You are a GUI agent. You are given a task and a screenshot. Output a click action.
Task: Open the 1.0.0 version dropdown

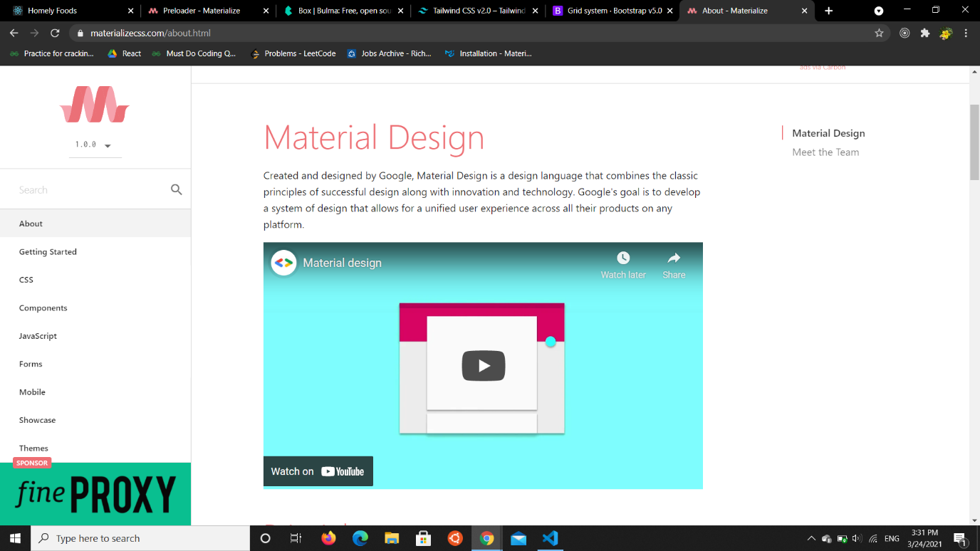(x=94, y=145)
